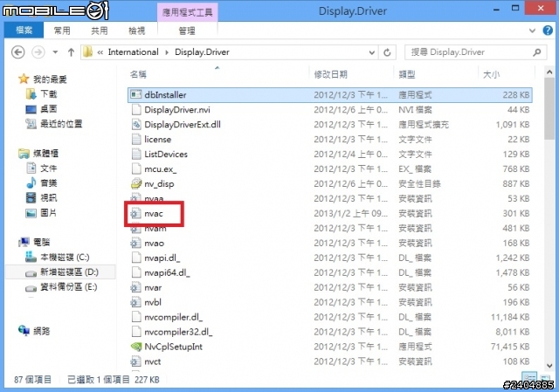Select the nvapi.dl_ file icon
559x392 pixels.
click(x=136, y=258)
